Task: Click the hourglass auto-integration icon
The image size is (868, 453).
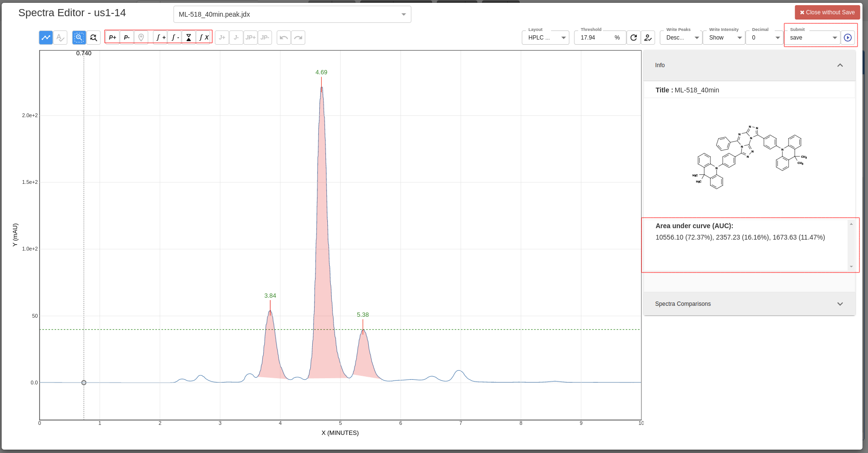Action: [189, 37]
